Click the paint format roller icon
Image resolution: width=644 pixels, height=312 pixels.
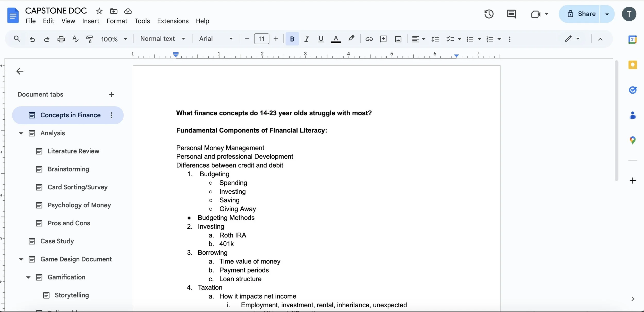point(89,39)
